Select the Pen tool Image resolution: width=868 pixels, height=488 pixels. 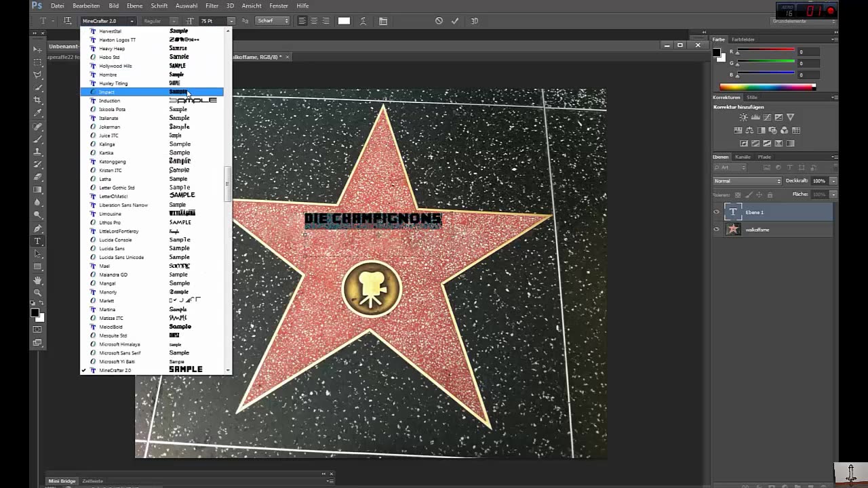coord(38,228)
